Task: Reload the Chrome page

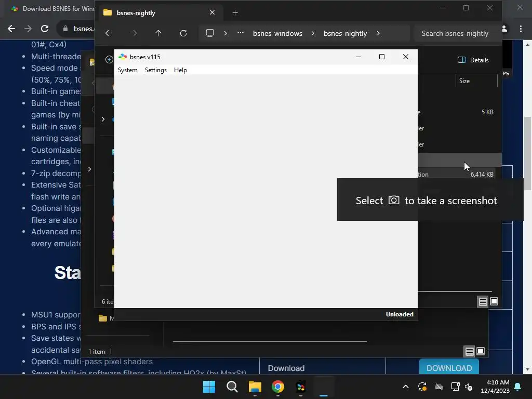Action: click(45, 29)
